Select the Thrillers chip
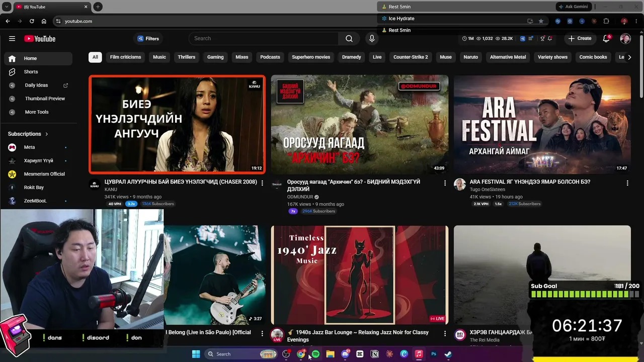Screen dimensions: 644x362 (x=186, y=57)
